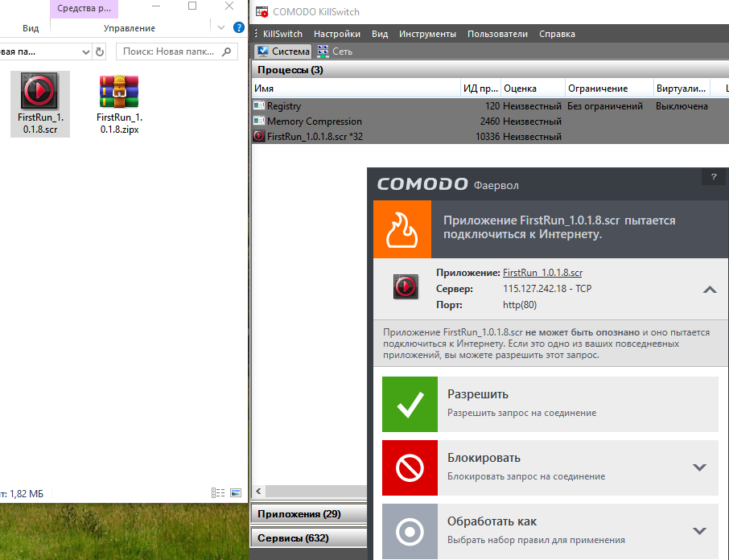Open the Настройки menu
The height and width of the screenshot is (560, 729).
click(x=337, y=34)
